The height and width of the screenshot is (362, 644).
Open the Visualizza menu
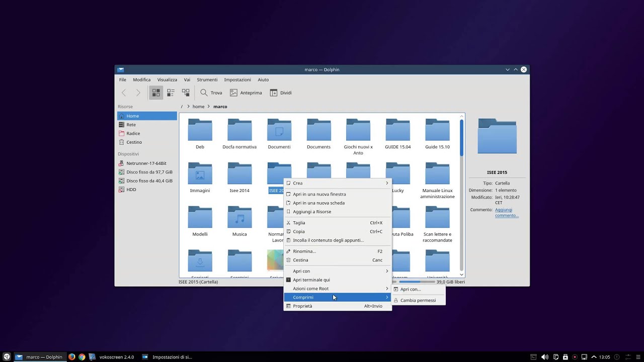[x=167, y=79]
